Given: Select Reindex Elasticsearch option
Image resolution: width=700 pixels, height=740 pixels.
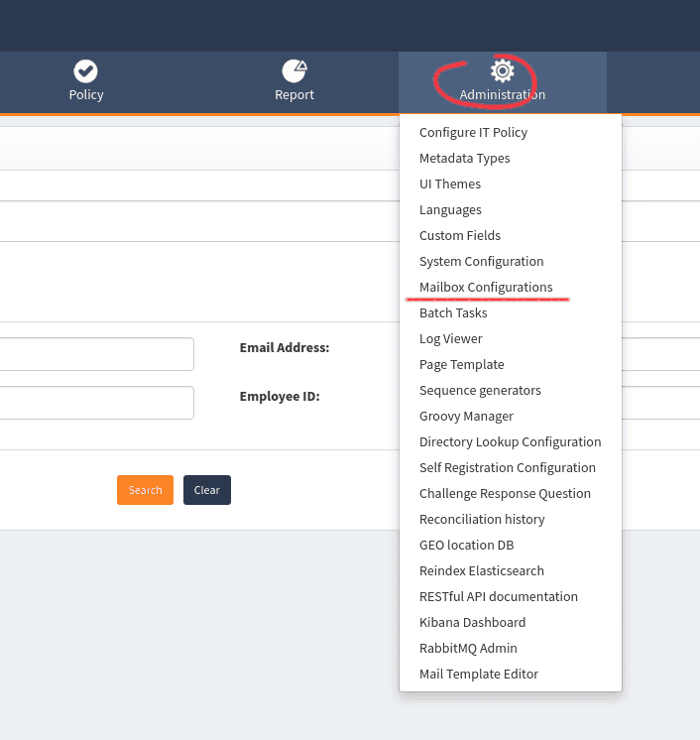Looking at the screenshot, I should [481, 571].
